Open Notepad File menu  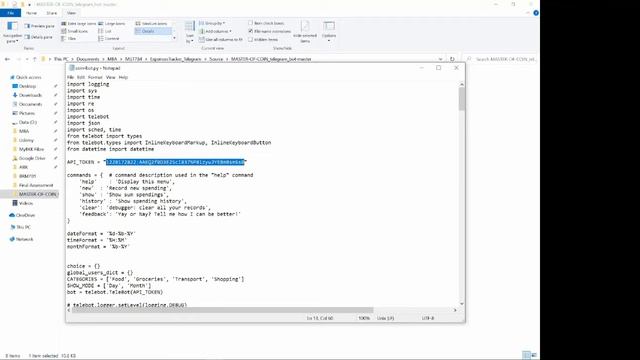(70, 77)
